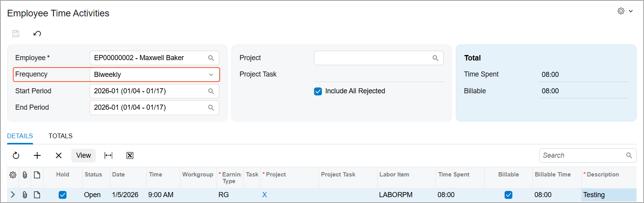Open the page settings gear menu
This screenshot has height=203, width=644.
[625, 11]
